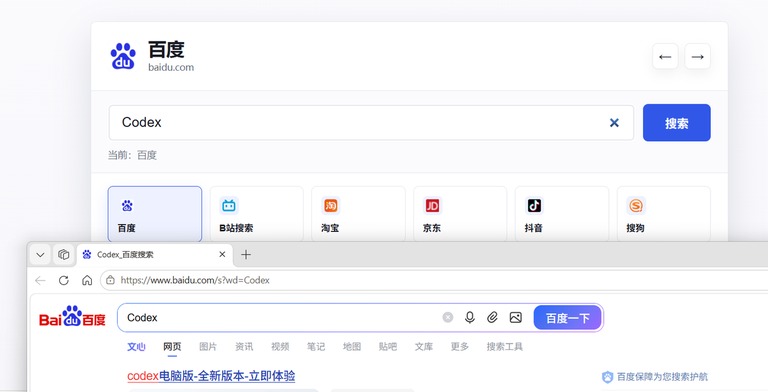The width and height of the screenshot is (768, 392).
Task: Switch to the 笔记 results tab
Action: (316, 347)
